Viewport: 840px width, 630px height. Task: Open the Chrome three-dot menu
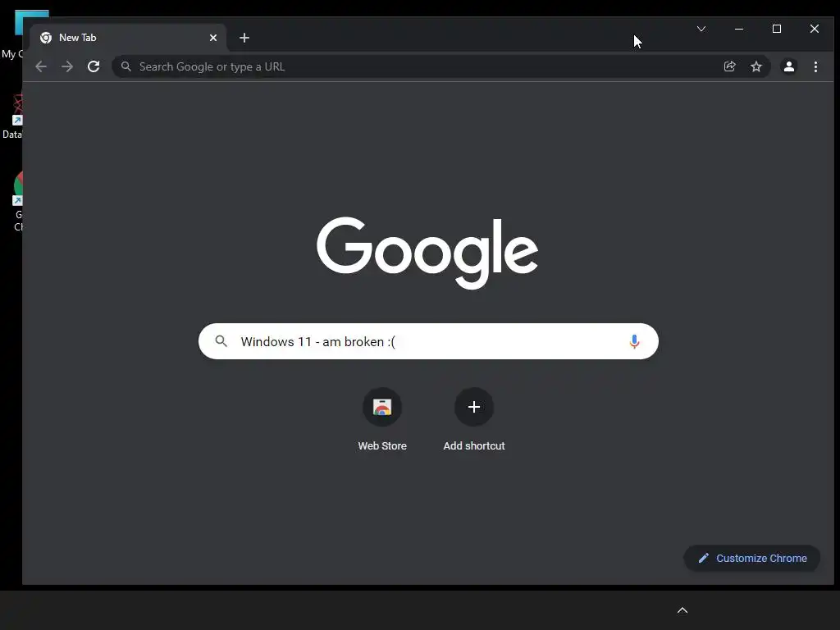(x=815, y=66)
